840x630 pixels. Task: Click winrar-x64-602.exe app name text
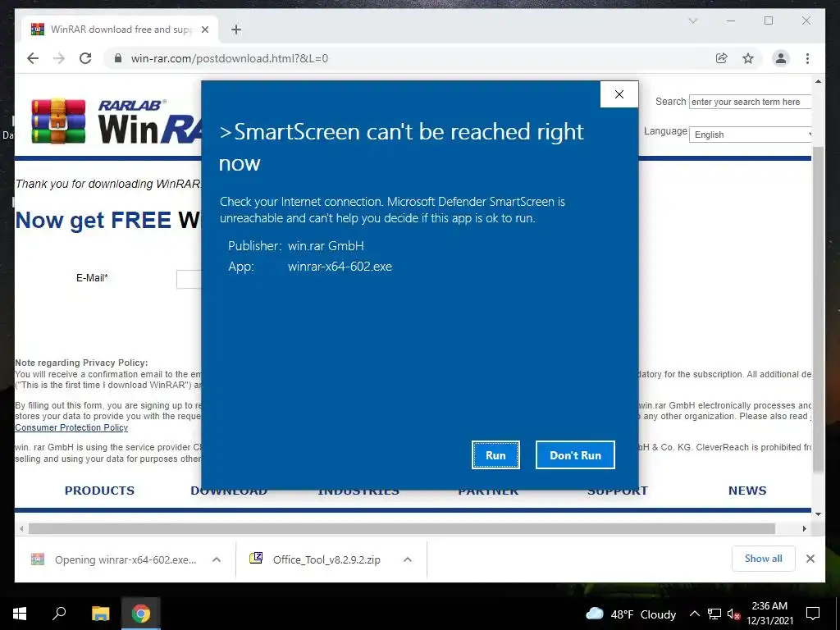340,267
